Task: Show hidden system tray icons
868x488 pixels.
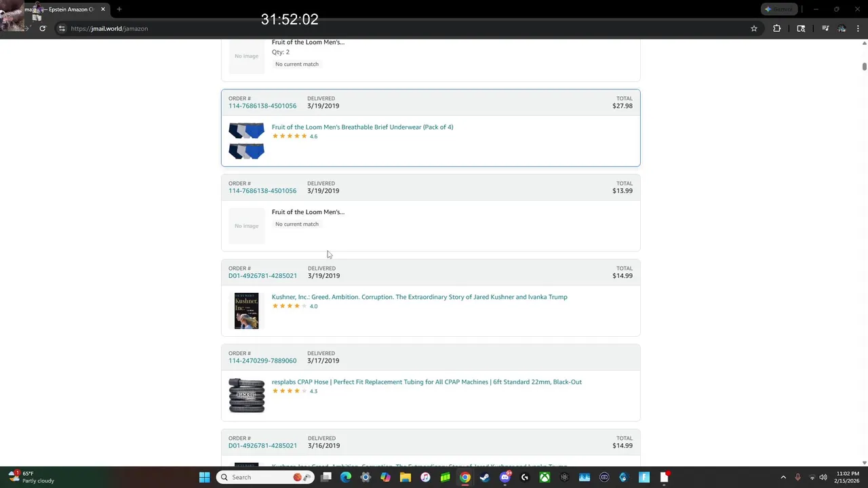Action: 783,477
